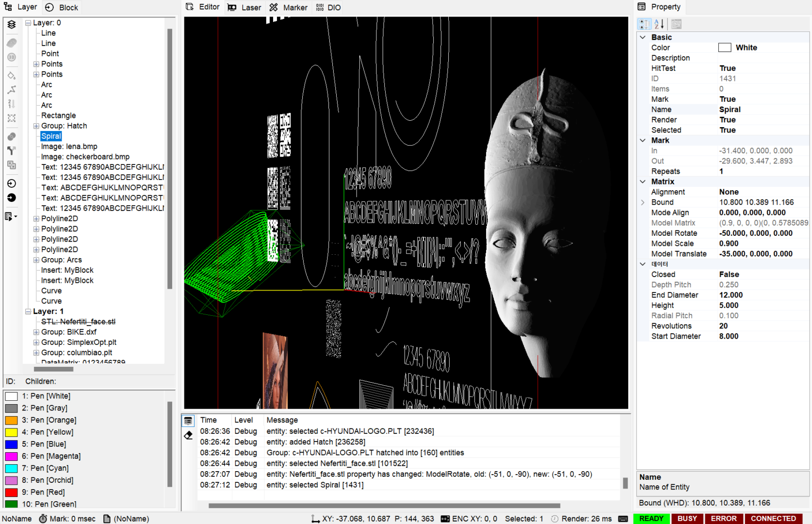This screenshot has width=812, height=524.
Task: Click the branching arrow icon in left toolbar
Action: [12, 151]
